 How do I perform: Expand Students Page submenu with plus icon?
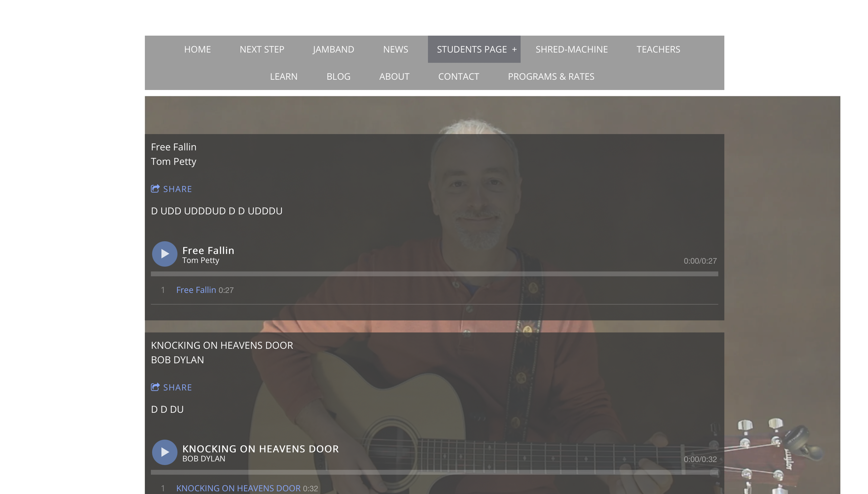(x=514, y=49)
